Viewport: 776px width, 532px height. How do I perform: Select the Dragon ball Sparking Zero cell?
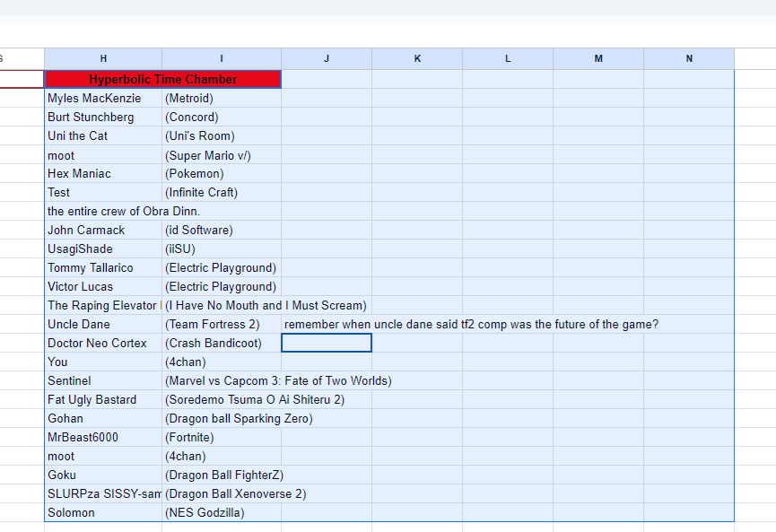[x=222, y=418]
